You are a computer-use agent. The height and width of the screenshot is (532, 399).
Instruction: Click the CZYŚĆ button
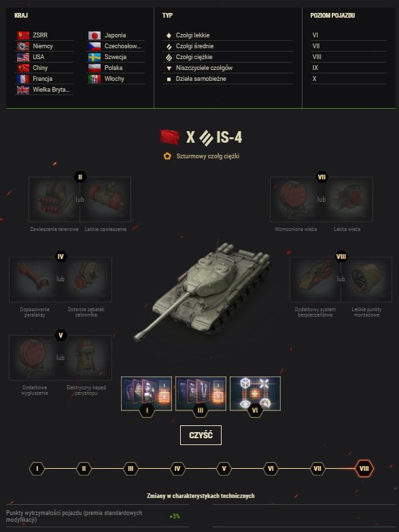click(201, 435)
